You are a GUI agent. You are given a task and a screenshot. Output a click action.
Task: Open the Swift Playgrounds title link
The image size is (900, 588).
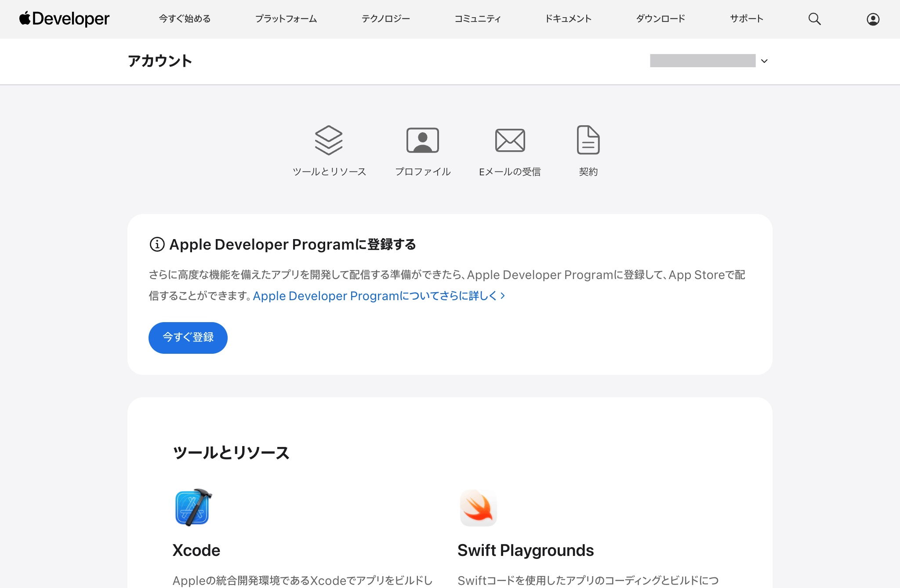[525, 550]
